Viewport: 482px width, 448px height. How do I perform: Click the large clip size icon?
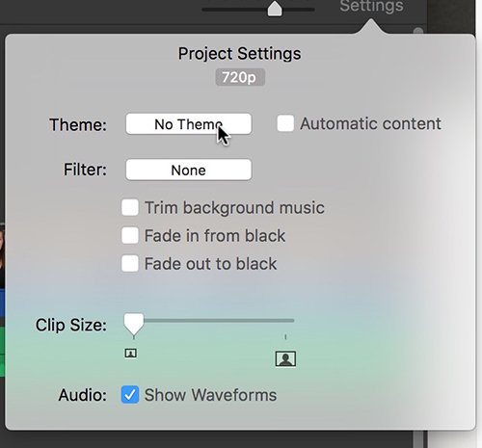(x=285, y=358)
